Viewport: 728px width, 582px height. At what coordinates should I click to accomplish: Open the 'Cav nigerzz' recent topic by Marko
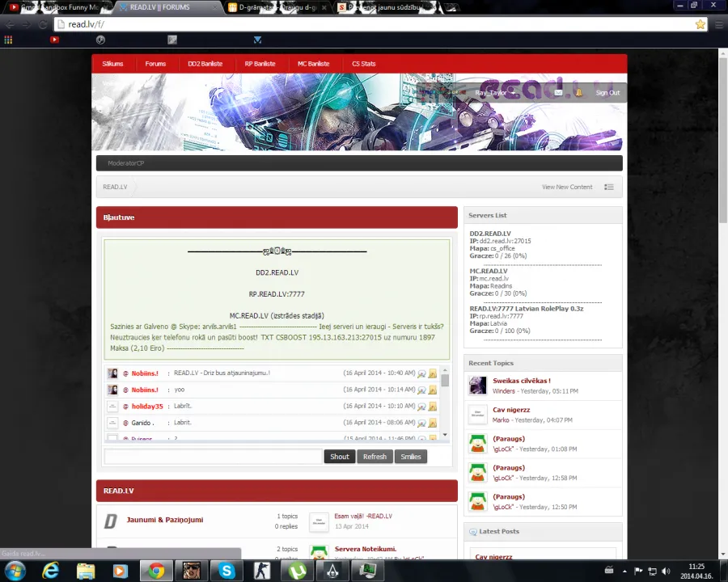point(511,410)
